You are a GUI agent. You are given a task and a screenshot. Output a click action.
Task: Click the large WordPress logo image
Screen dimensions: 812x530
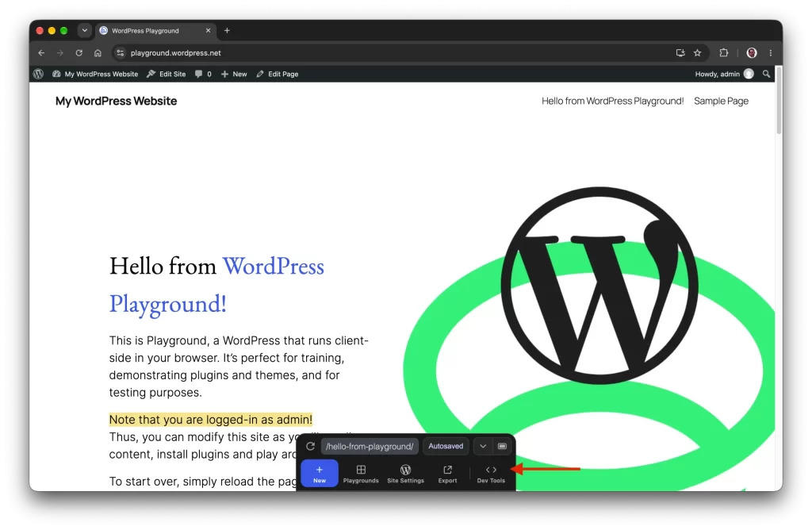[599, 286]
